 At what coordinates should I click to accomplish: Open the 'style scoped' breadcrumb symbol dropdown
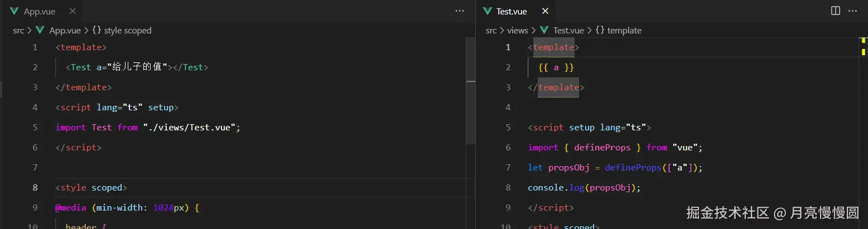click(127, 31)
